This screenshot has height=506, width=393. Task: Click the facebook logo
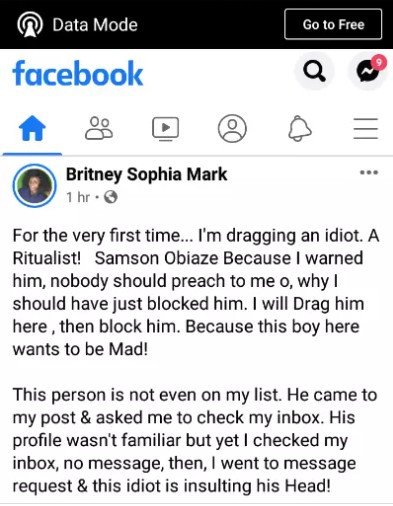[x=78, y=73]
